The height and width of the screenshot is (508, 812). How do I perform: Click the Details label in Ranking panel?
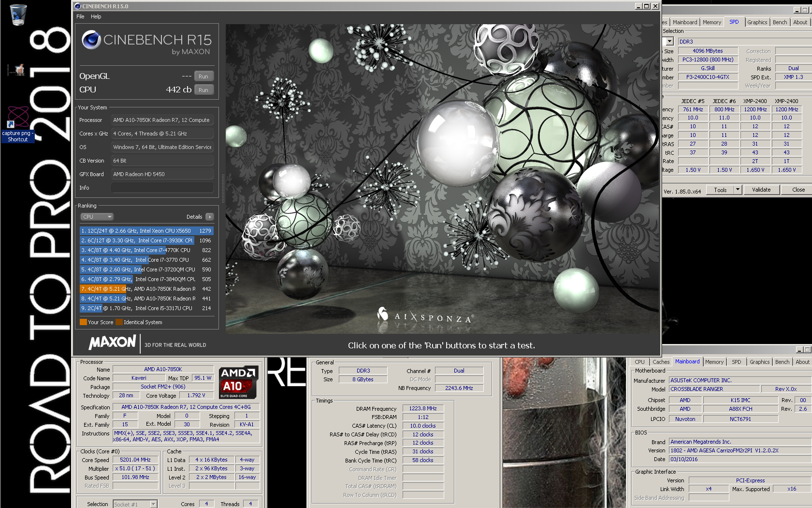194,217
